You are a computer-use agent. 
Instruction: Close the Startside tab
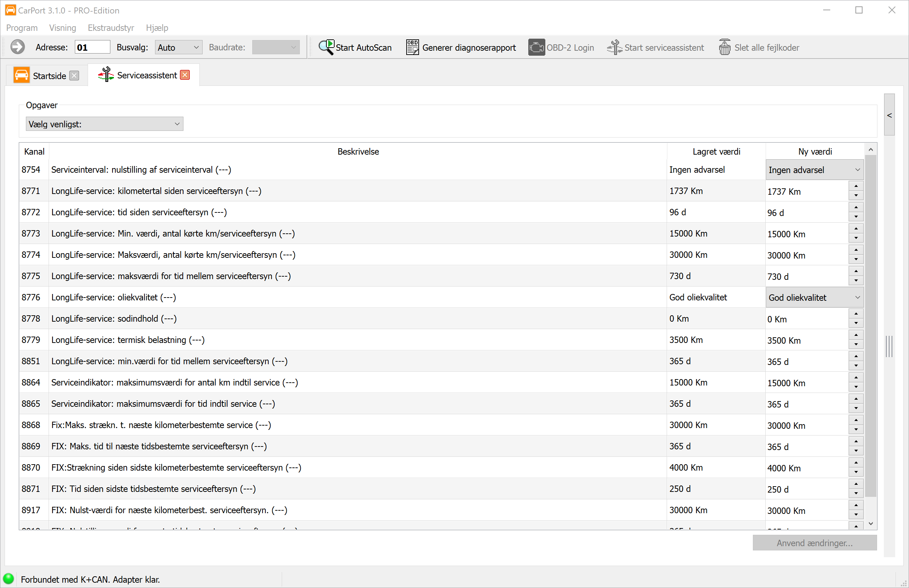point(75,76)
